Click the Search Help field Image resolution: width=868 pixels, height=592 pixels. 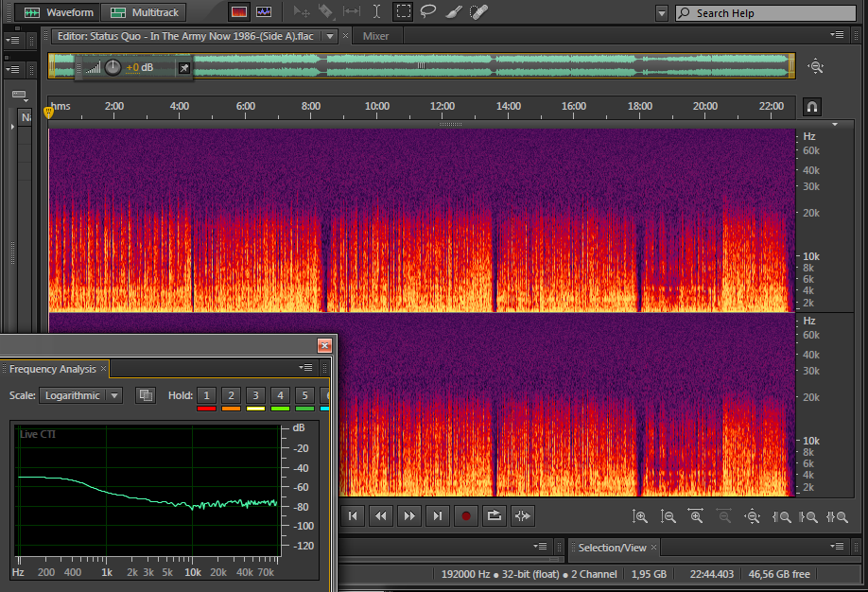pos(766,13)
